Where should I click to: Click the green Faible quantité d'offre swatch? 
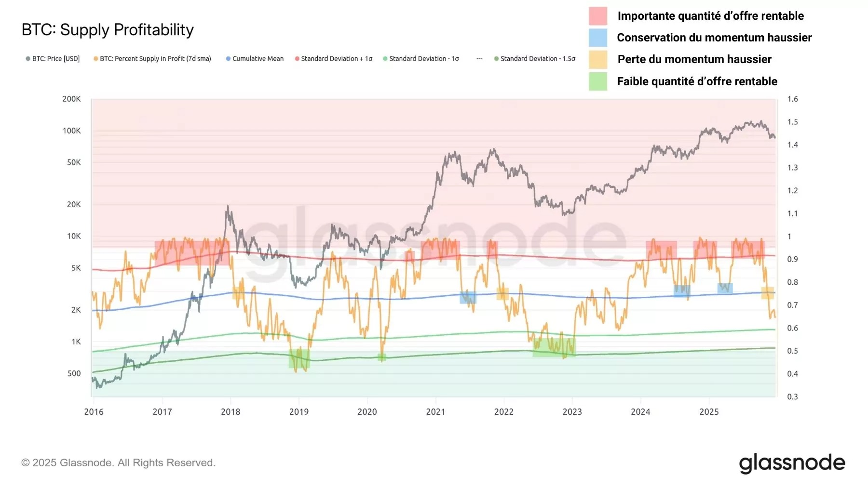(x=598, y=81)
